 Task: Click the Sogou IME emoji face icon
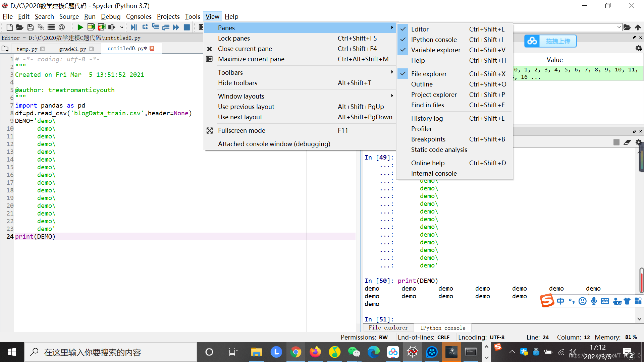[583, 301]
